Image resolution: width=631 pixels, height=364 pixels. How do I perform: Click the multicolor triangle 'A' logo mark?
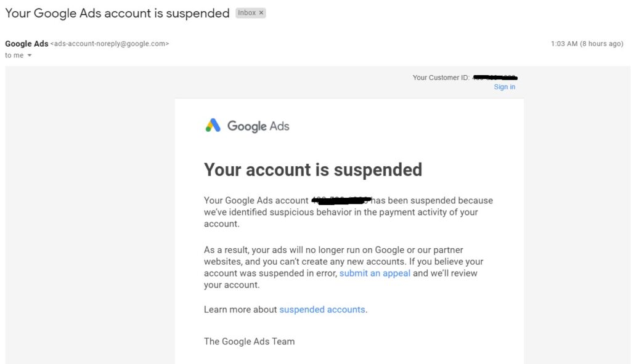pos(213,126)
